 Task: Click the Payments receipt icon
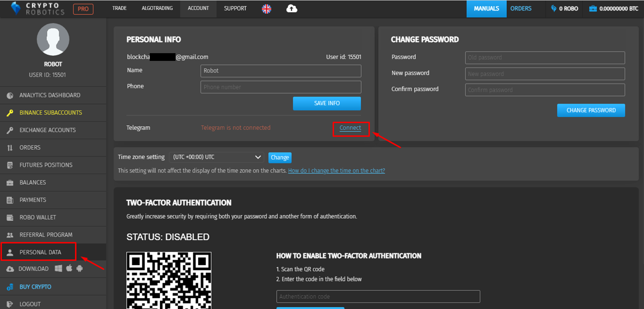coord(10,200)
